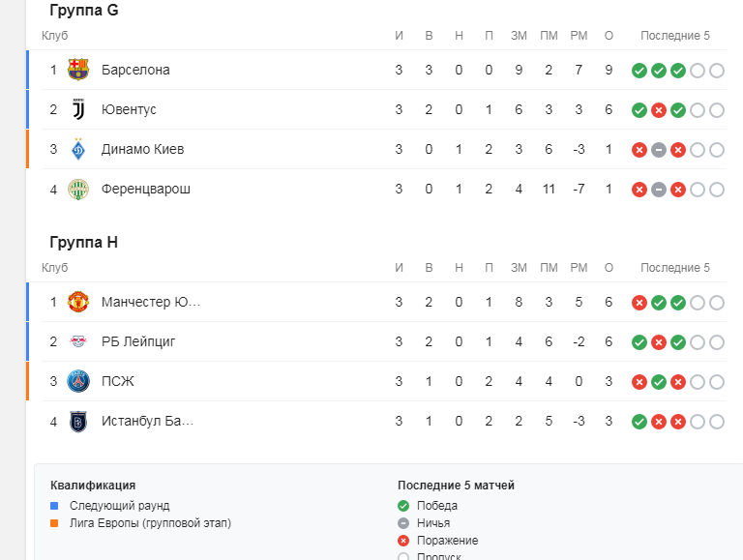Click Juventus's red loss result icon
The width and height of the screenshot is (743, 560).
(659, 110)
